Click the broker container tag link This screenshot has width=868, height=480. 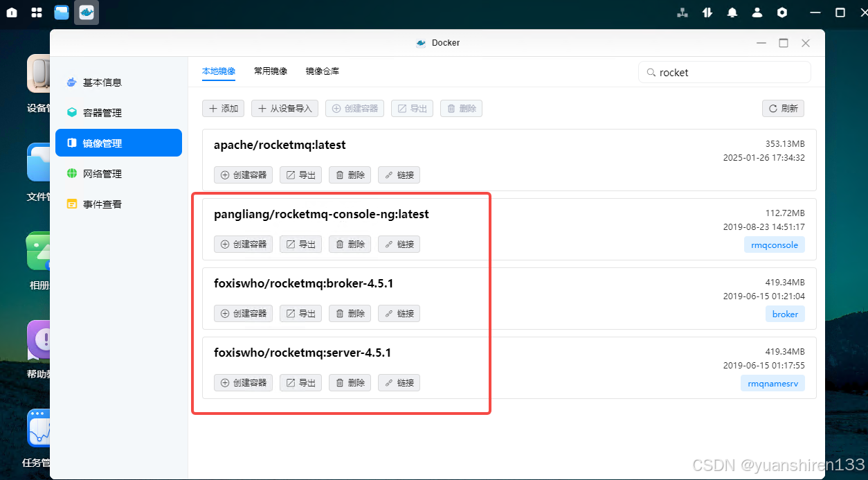tap(785, 314)
